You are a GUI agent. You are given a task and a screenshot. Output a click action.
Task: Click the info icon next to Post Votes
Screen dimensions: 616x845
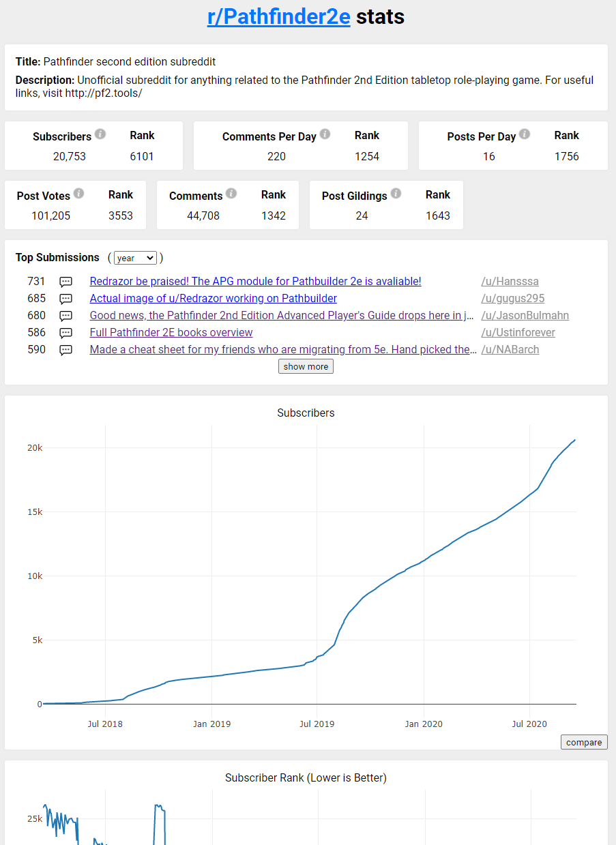click(x=78, y=194)
